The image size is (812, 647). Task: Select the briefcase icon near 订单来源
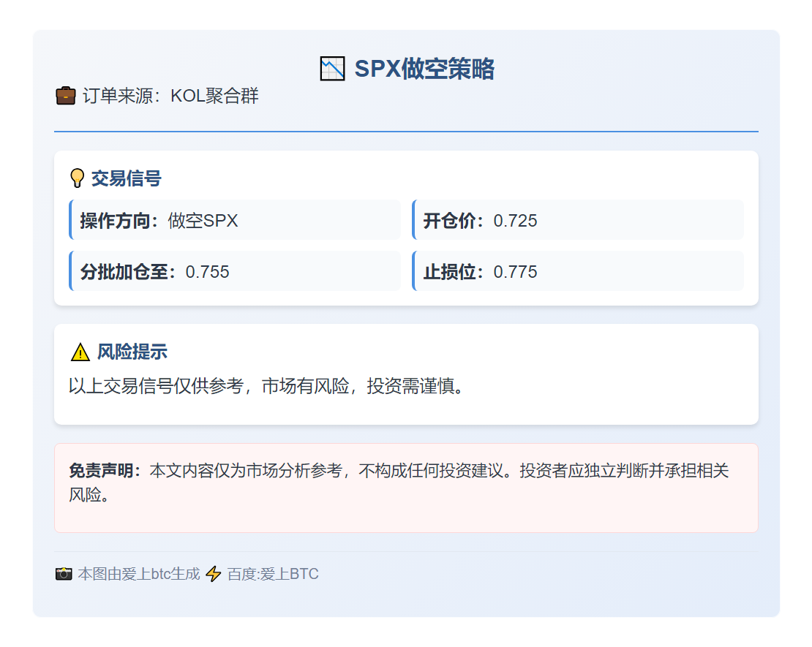[x=65, y=95]
